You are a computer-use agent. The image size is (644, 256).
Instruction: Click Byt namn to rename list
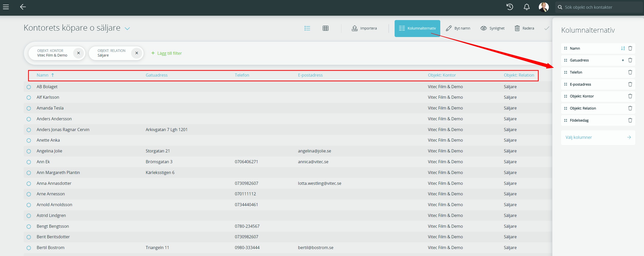(x=458, y=28)
